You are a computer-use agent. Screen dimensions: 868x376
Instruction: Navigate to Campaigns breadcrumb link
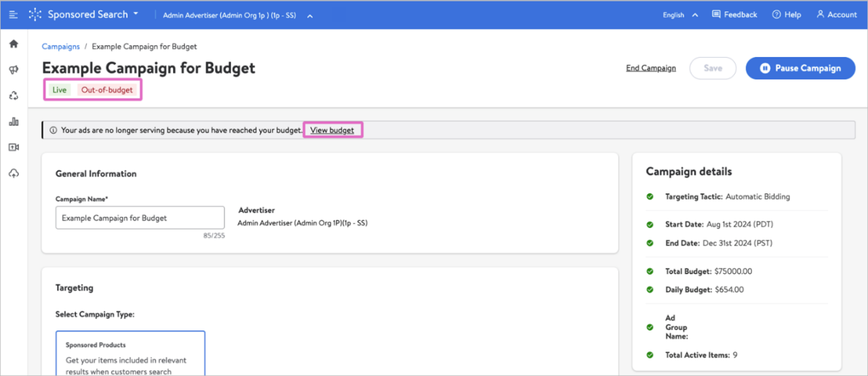tap(60, 47)
